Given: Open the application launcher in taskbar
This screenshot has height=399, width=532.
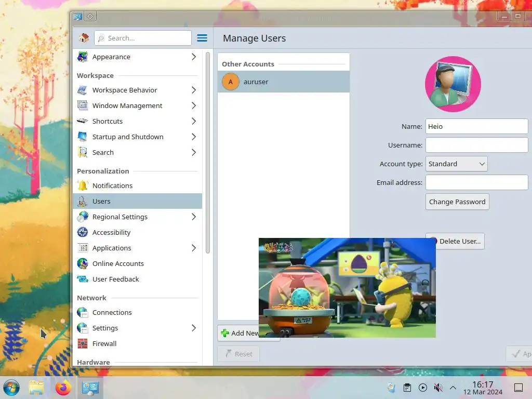Looking at the screenshot, I should 11,388.
